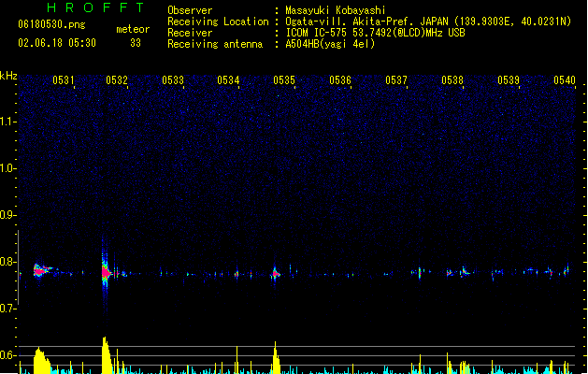Click the 0536 time marker
The width and height of the screenshot is (588, 374).
[x=340, y=80]
